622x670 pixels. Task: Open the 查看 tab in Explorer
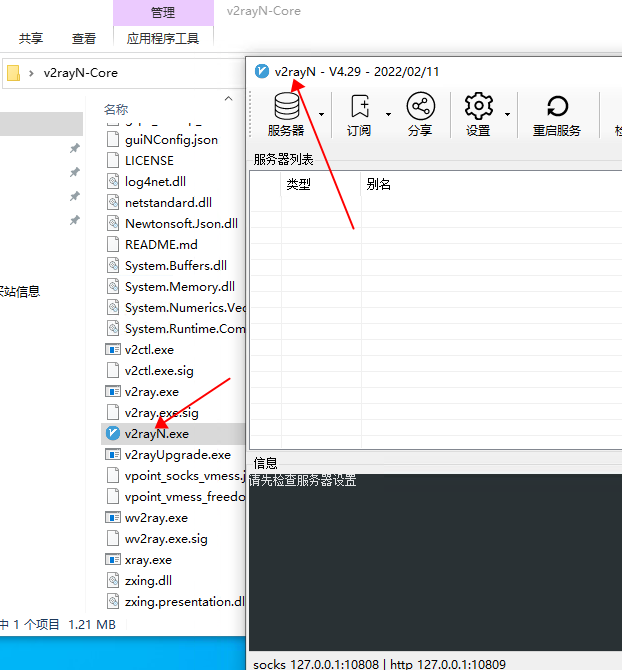point(84,38)
